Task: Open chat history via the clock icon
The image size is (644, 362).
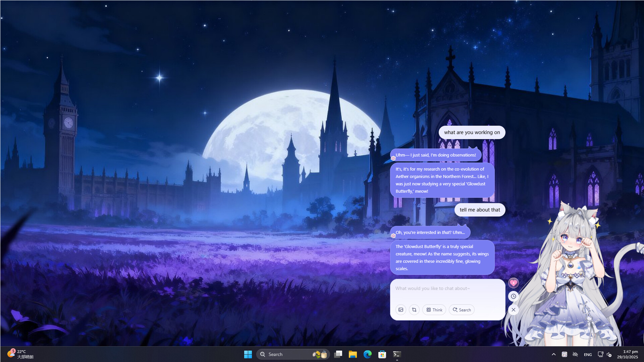Action: pos(513,296)
